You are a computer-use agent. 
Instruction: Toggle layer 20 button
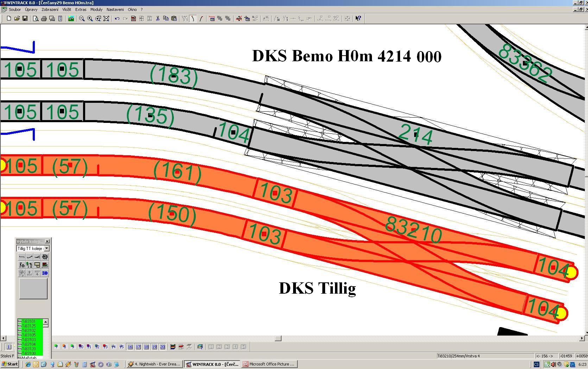tap(163, 347)
